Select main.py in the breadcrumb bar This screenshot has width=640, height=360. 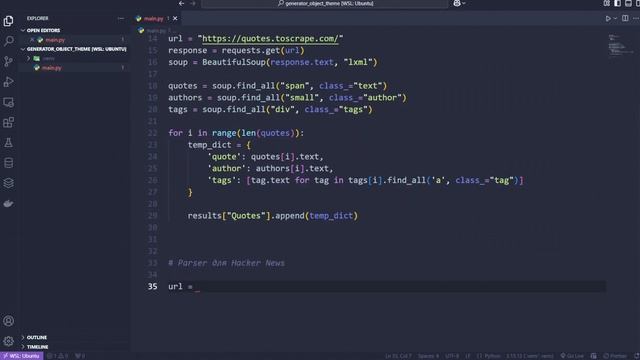(x=156, y=31)
